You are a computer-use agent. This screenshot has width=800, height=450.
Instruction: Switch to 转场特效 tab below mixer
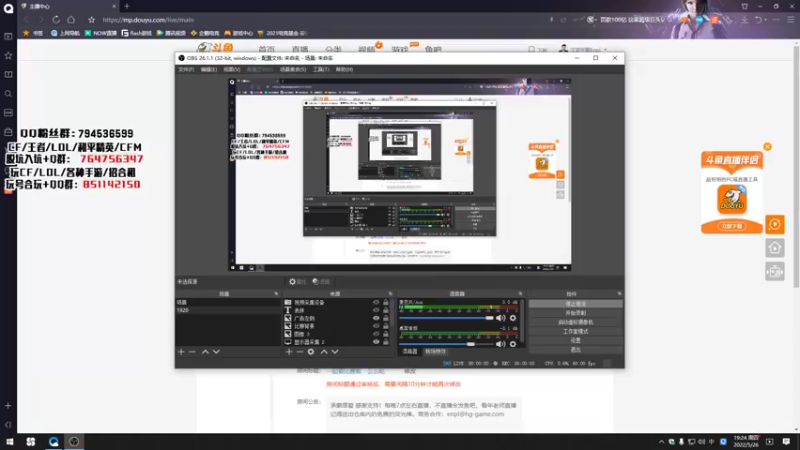pyautogui.click(x=435, y=352)
